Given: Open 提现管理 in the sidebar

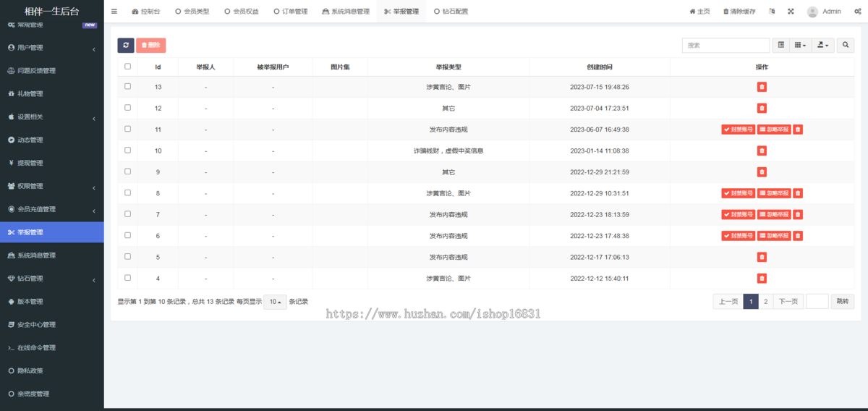Looking at the screenshot, I should coord(52,163).
